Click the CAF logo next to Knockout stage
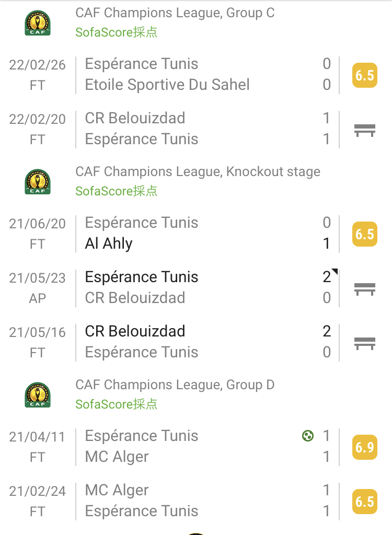The height and width of the screenshot is (535, 392). (x=38, y=182)
